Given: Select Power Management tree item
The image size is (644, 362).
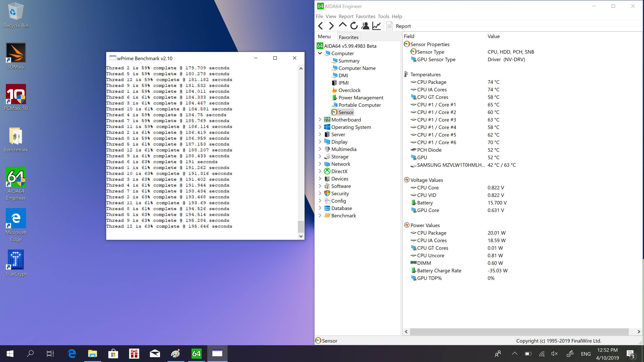Looking at the screenshot, I should click(x=358, y=97).
